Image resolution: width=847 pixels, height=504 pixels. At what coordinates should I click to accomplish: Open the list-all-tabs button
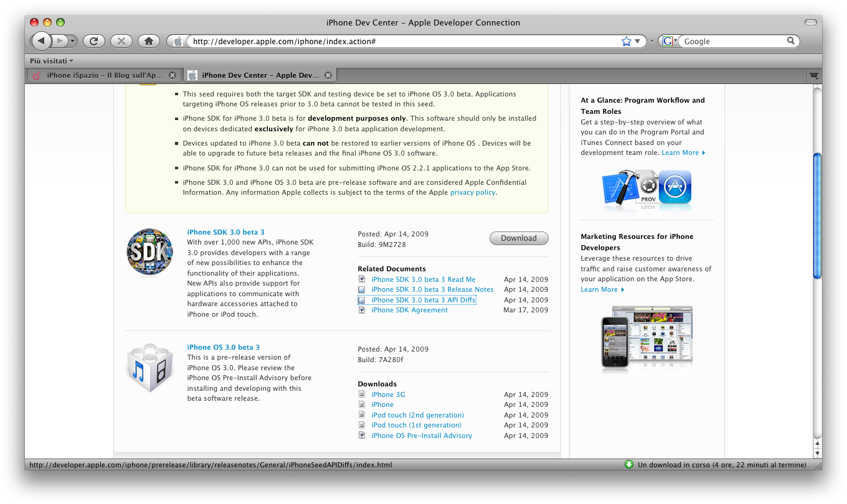point(813,75)
